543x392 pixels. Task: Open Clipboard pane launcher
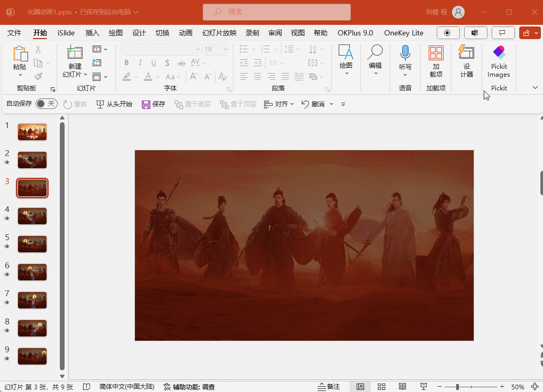point(52,89)
